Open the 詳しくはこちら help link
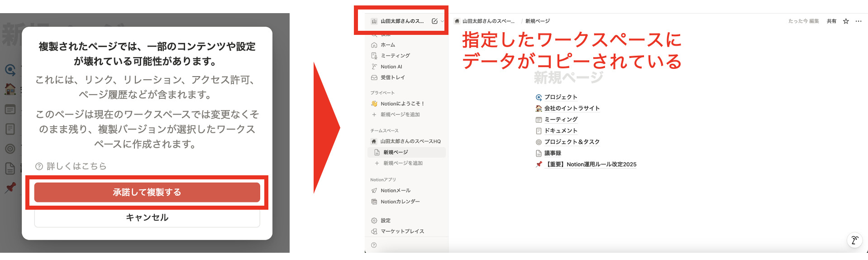868x260 pixels. click(x=71, y=166)
